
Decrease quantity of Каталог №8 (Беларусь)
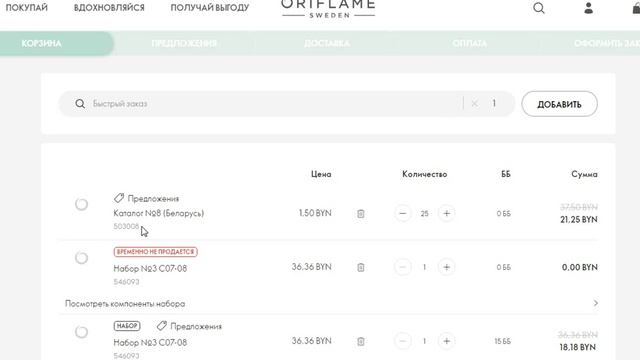[x=402, y=213]
